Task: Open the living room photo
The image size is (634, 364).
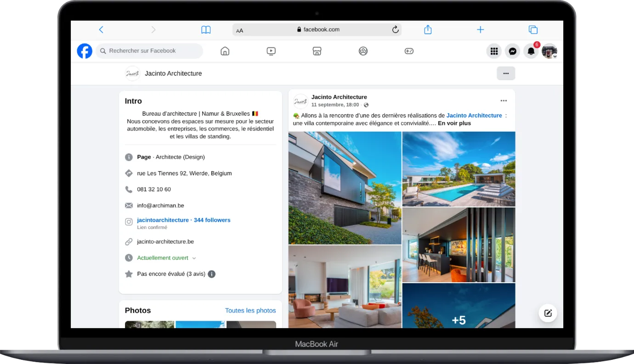Action: coord(345,287)
